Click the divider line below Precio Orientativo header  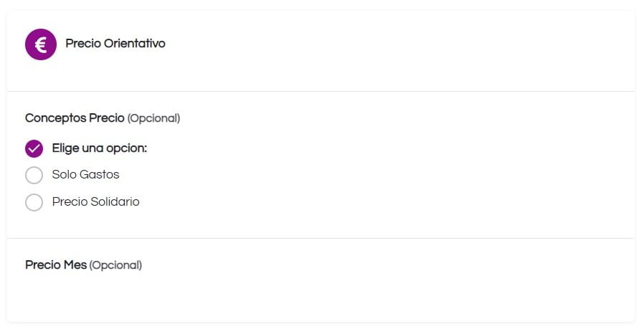[321, 91]
